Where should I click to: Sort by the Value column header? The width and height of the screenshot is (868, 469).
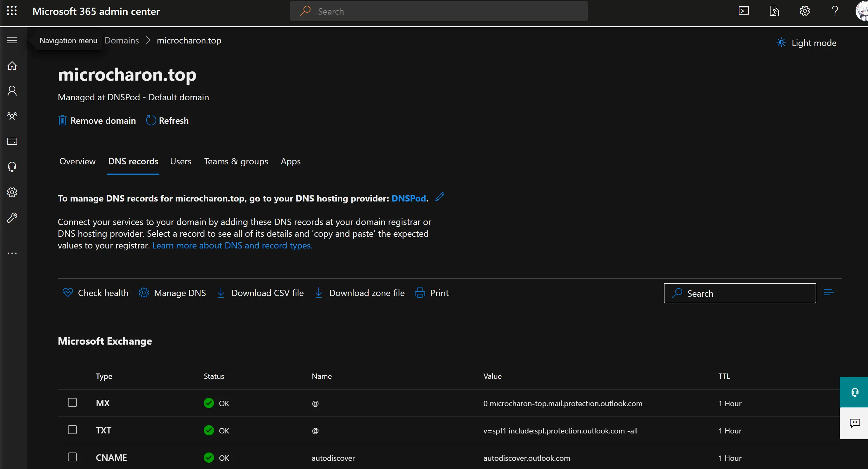[492, 376]
